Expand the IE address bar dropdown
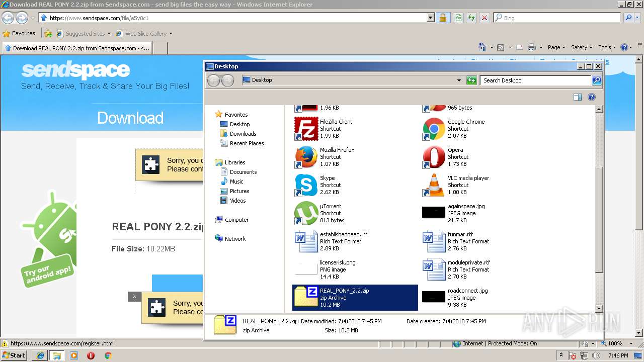Viewport: 644px width, 362px height. 430,18
